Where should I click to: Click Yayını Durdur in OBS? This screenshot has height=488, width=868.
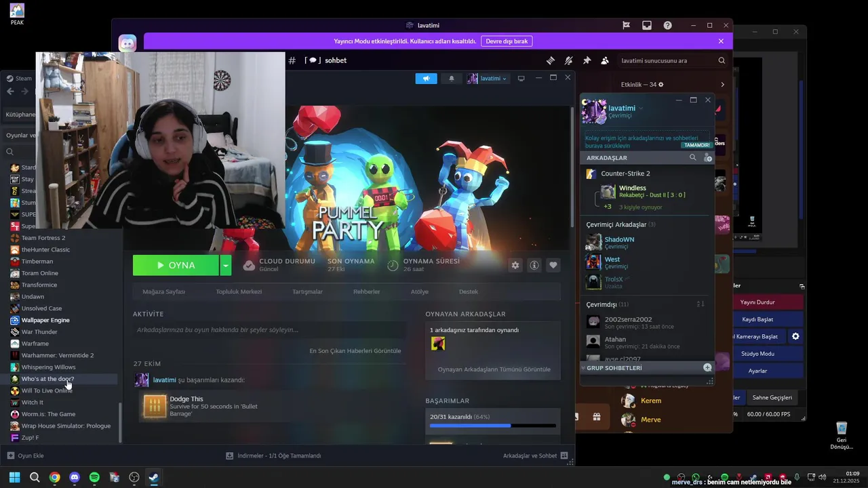pyautogui.click(x=757, y=302)
